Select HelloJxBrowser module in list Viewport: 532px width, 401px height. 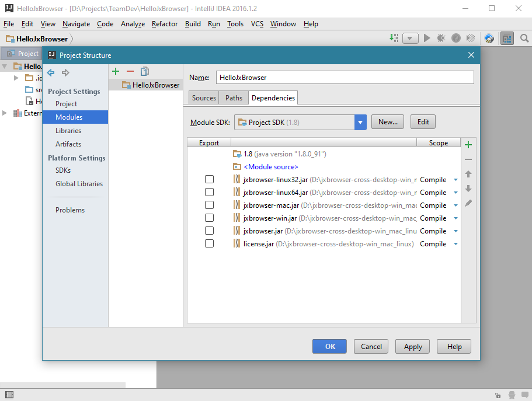tap(146, 85)
